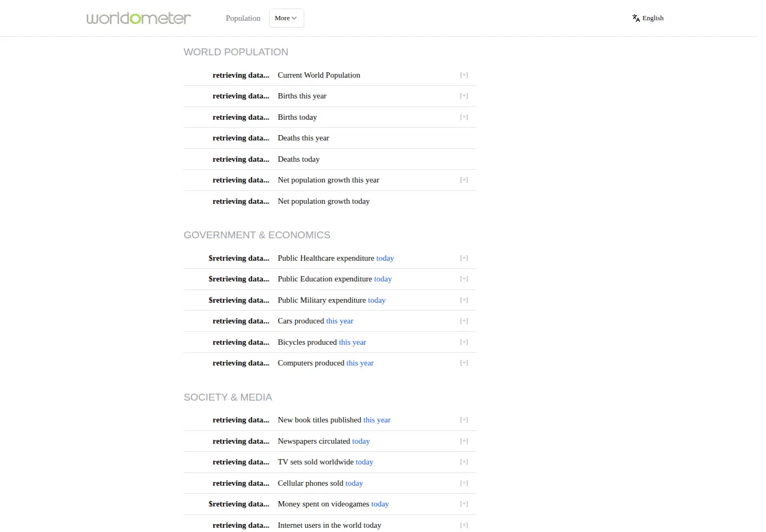Click 'Net population growth today' label
The width and height of the screenshot is (766, 532).
pyautogui.click(x=323, y=201)
